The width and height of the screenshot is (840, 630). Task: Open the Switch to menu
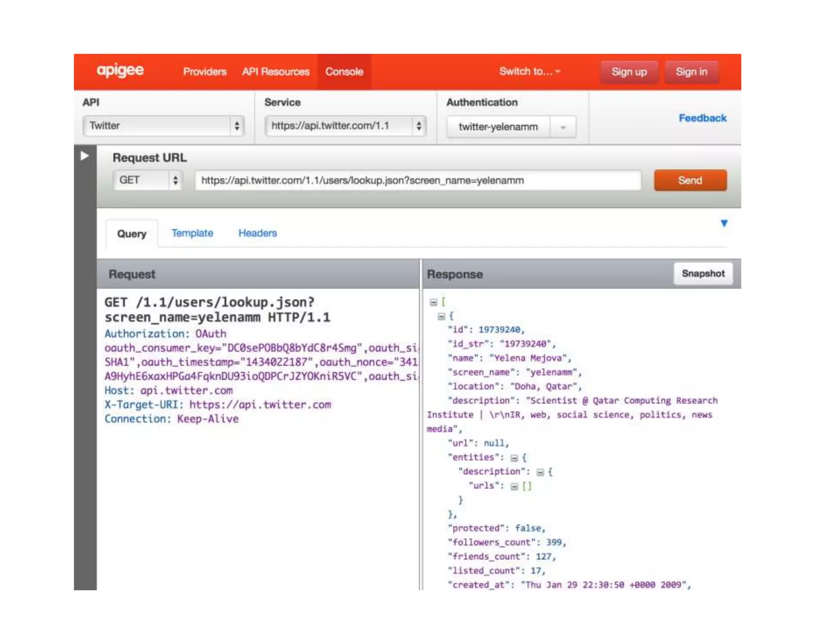pos(529,72)
